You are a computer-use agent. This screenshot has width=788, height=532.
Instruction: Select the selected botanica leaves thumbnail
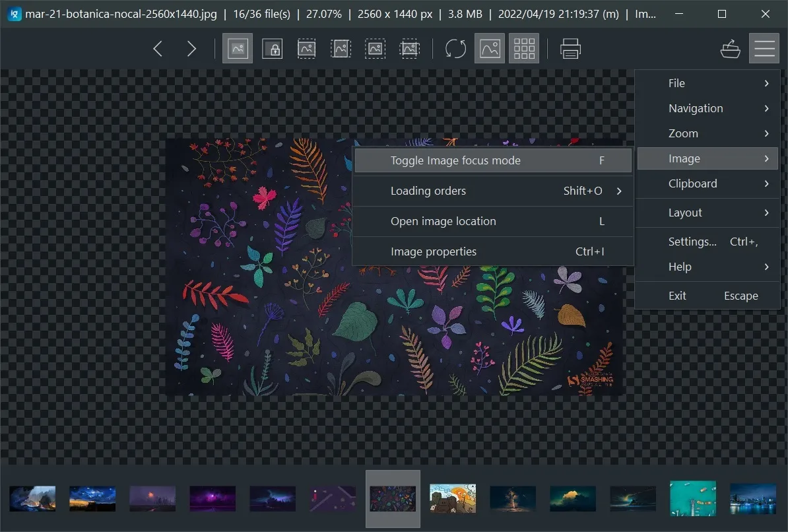pos(393,498)
